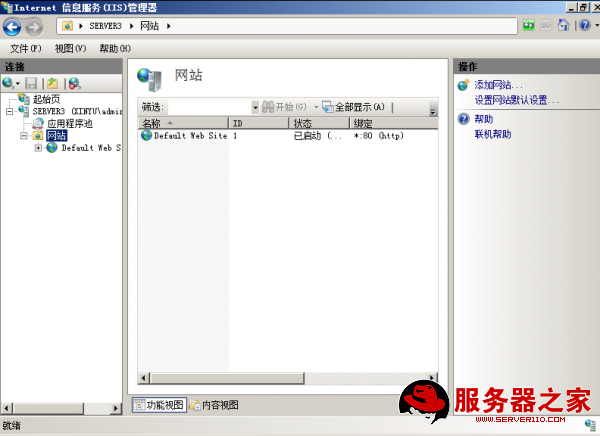600x436 pixels.
Task: Click Delete Connection icon in Connections toolbar
Action: point(74,83)
